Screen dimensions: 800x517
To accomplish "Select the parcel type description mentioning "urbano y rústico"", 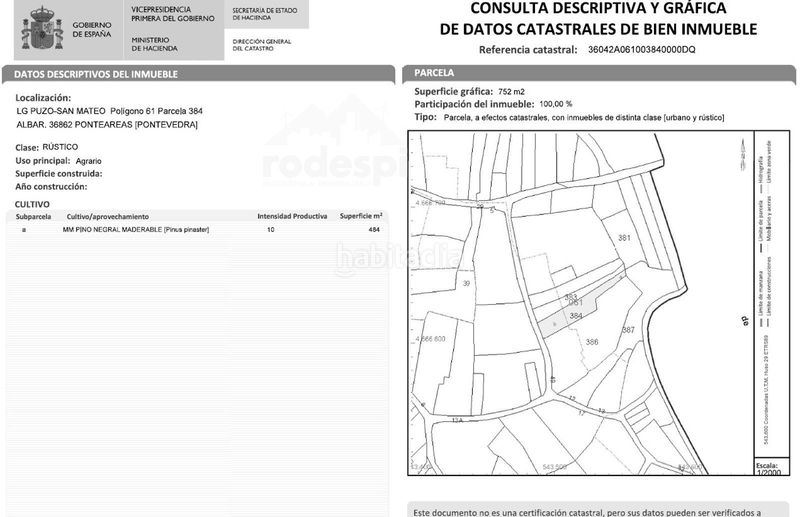I will click(584, 118).
